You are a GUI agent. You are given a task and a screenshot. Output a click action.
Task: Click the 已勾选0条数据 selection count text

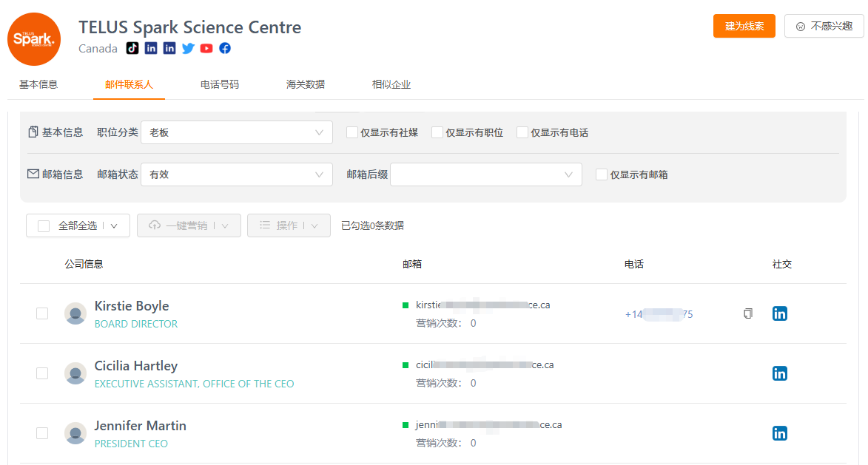(x=372, y=225)
